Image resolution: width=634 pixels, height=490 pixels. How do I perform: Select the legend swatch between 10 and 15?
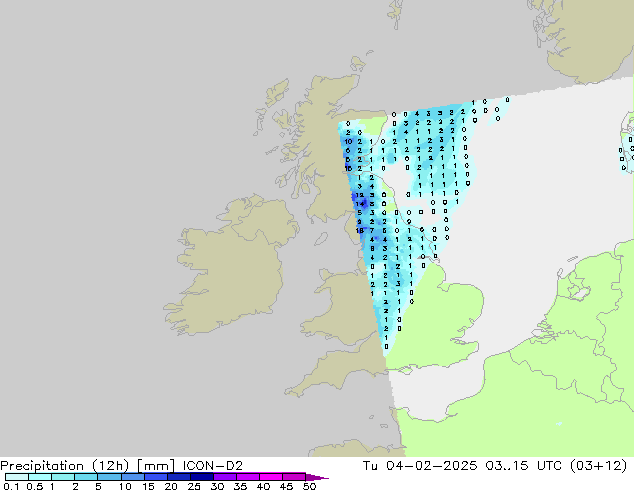tap(133, 477)
